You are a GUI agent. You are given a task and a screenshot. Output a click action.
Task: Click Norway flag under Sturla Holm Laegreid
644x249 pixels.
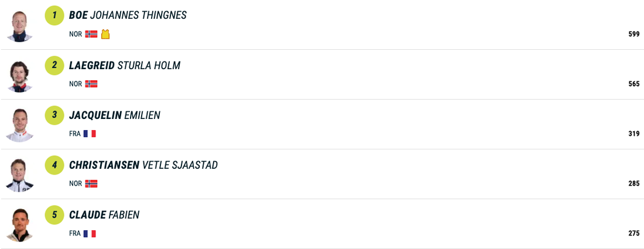91,84
